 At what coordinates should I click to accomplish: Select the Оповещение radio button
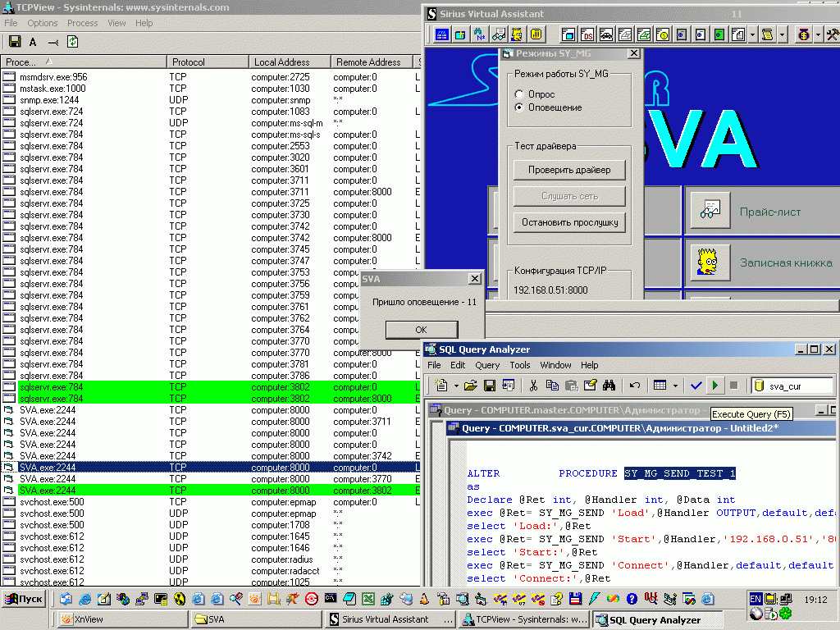[x=518, y=107]
